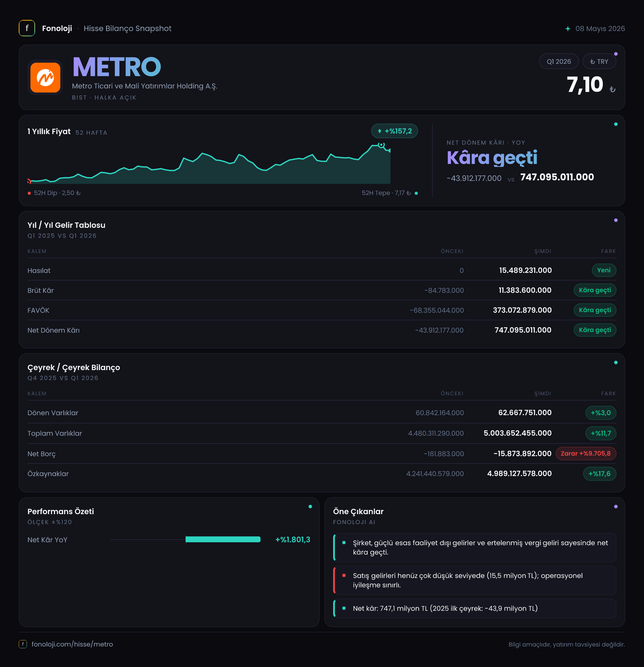
Task: Click the Öne Çıkanlar heading
Action: [358, 512]
